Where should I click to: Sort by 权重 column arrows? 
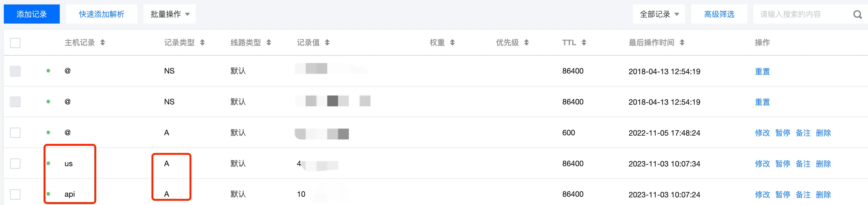coord(452,43)
